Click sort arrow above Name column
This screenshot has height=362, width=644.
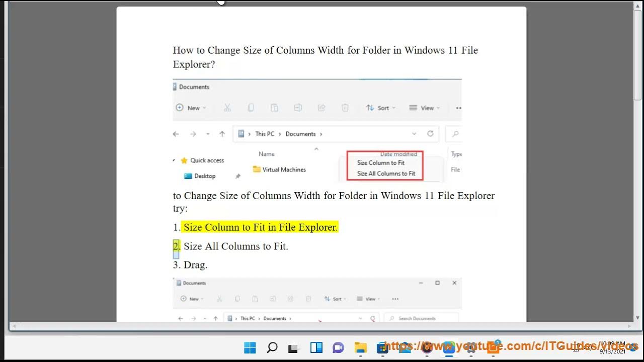click(316, 149)
